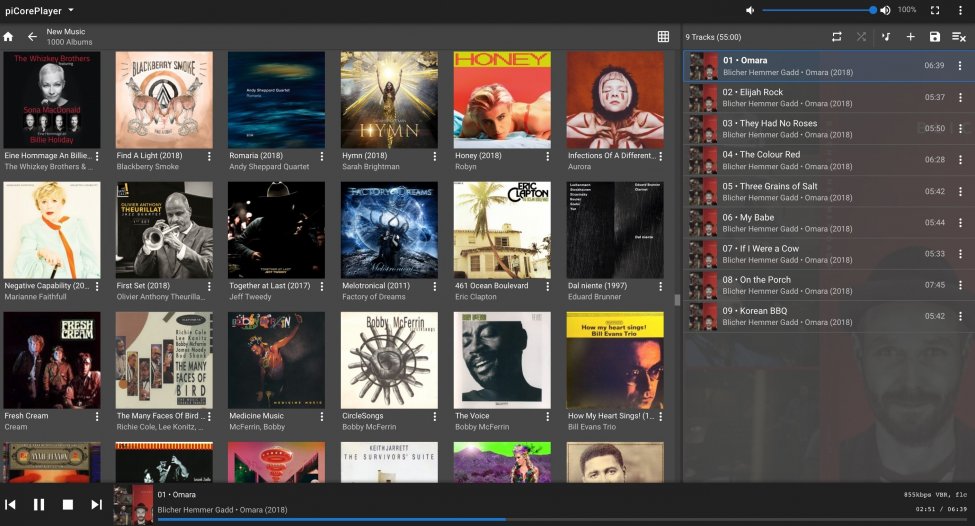
Task: Click the Fresh Cream album title
Action: point(26,415)
